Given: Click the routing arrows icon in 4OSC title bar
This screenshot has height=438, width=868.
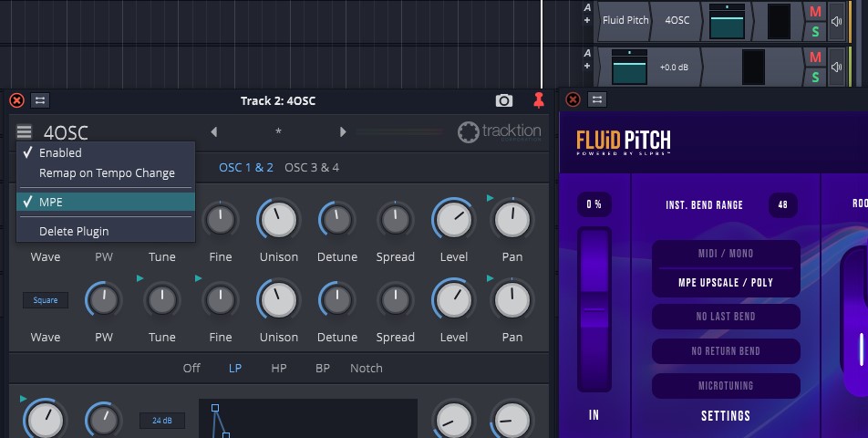Looking at the screenshot, I should 40,100.
